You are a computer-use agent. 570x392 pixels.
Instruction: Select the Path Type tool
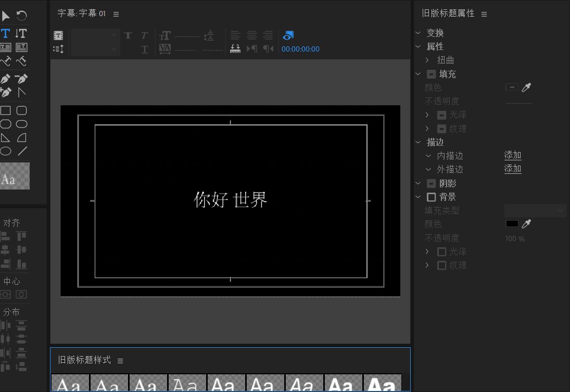pyautogui.click(x=5, y=61)
